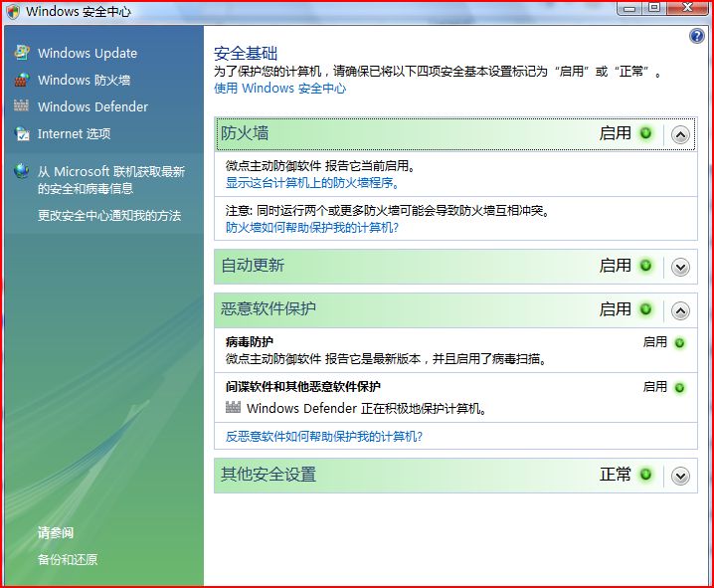
Task: Click the 自动更新 section header title
Action: click(x=253, y=266)
